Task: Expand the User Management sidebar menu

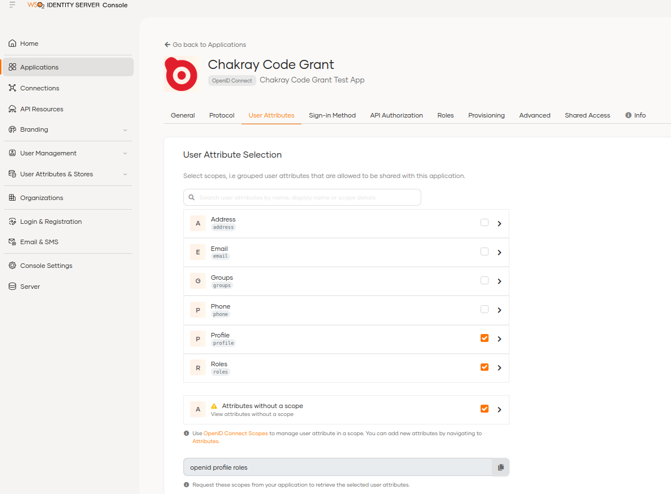Action: click(125, 153)
